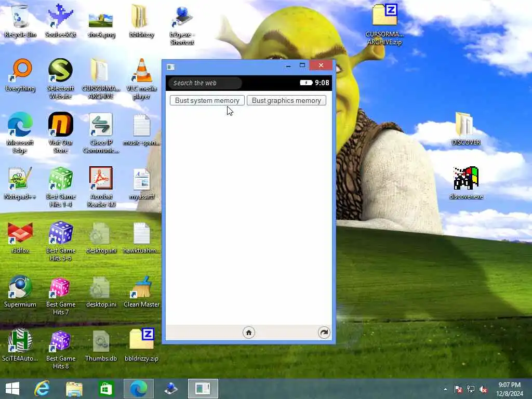Select the Best Game Hits 5-6 icon

tap(60, 241)
